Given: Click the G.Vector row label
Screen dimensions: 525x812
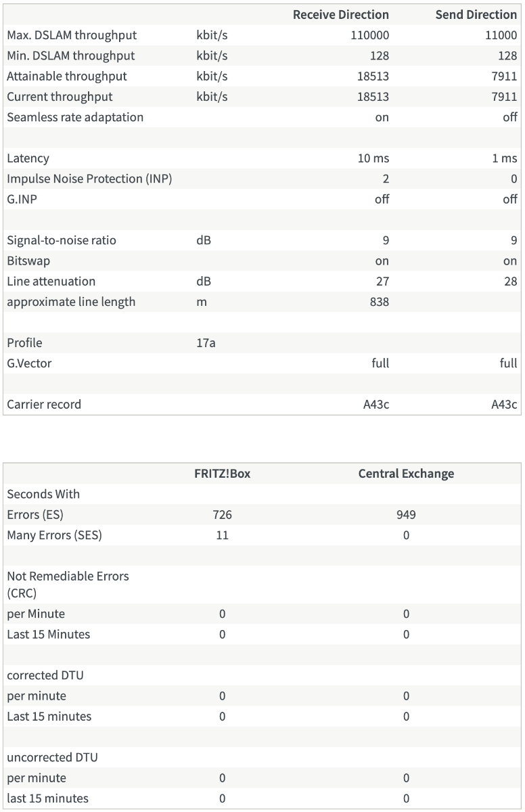Looking at the screenshot, I should tap(29, 363).
